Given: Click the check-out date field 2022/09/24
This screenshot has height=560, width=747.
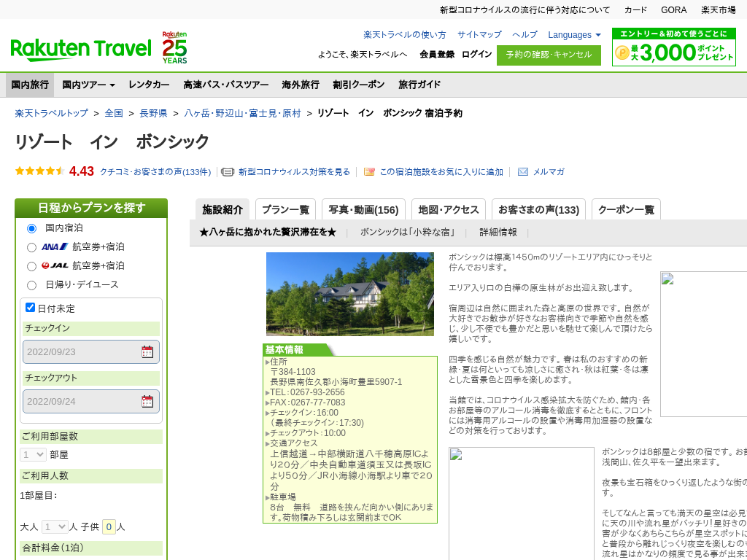Looking at the screenshot, I should pos(91,402).
